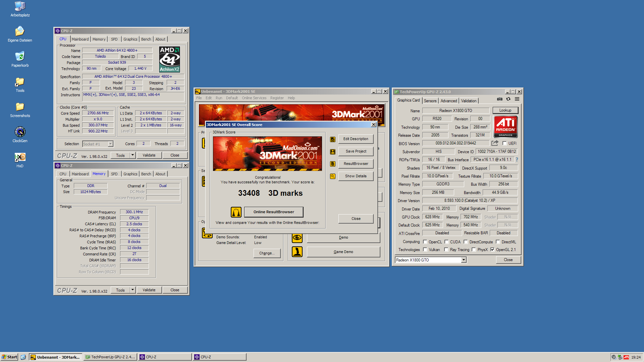
Task: Open the Papierkorb recycle bin icon
Action: tap(20, 59)
